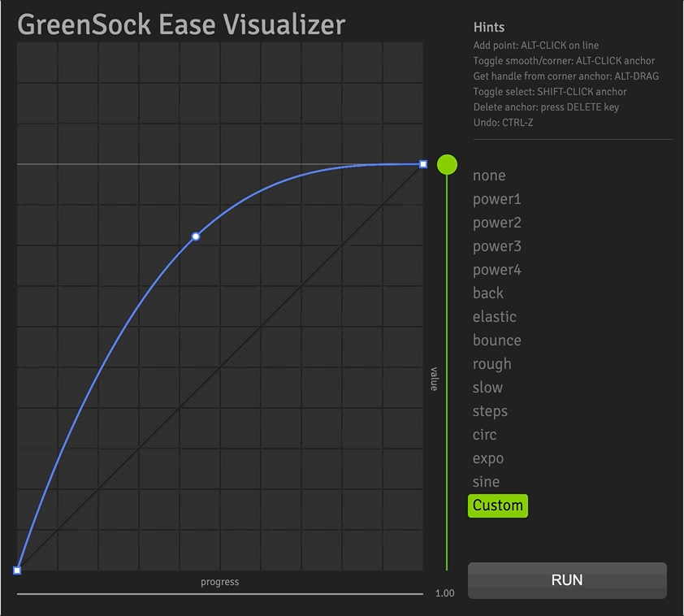Select the expo ease
The image size is (684, 616).
[x=488, y=459]
